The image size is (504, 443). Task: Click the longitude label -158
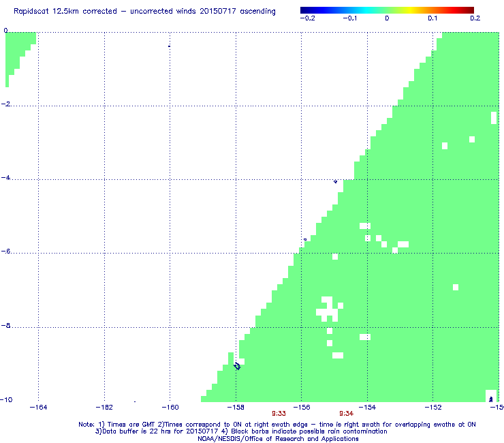point(236,408)
